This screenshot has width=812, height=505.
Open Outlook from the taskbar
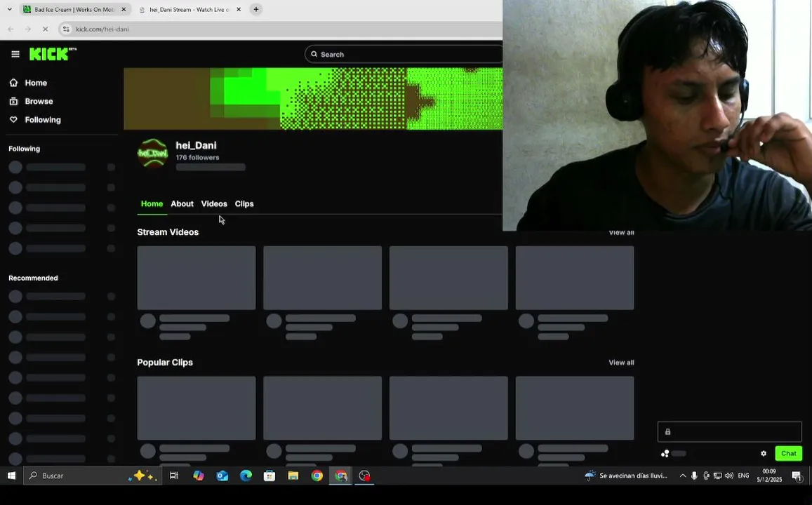[222, 476]
